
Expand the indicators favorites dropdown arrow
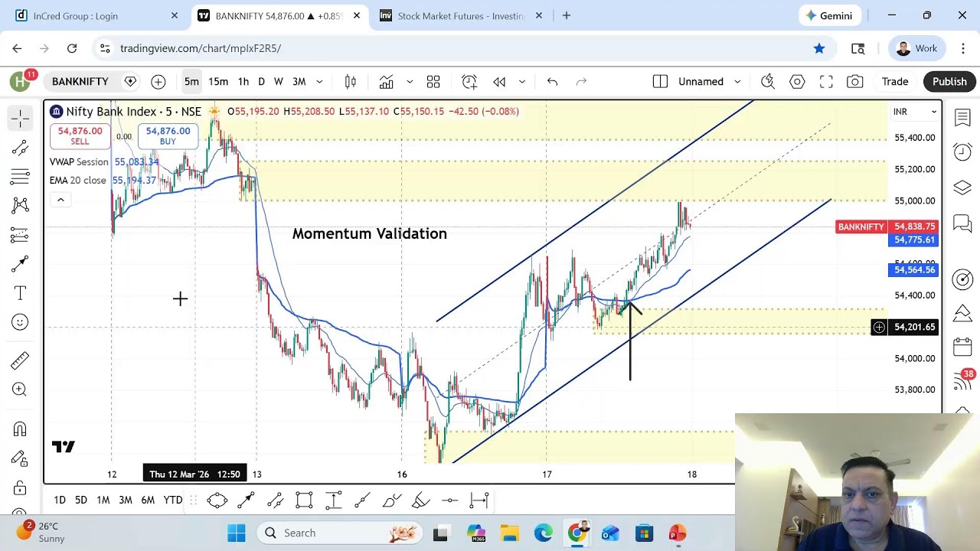coord(410,82)
